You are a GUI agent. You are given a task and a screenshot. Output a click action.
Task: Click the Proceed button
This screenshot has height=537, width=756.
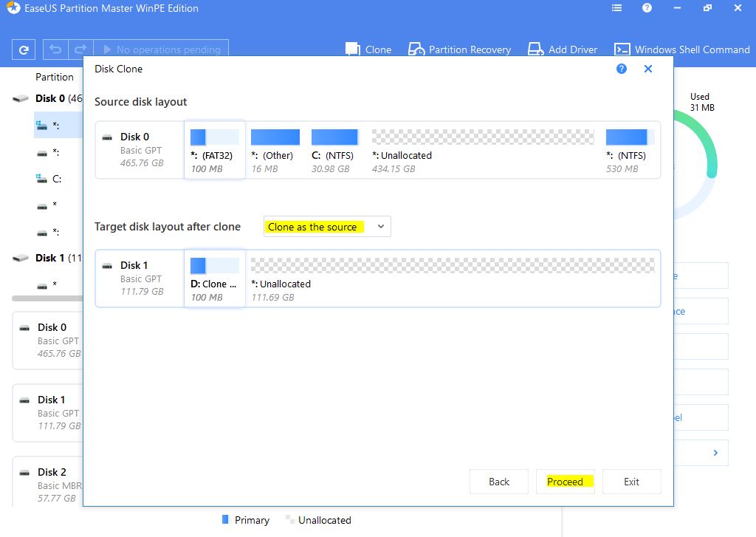(565, 482)
